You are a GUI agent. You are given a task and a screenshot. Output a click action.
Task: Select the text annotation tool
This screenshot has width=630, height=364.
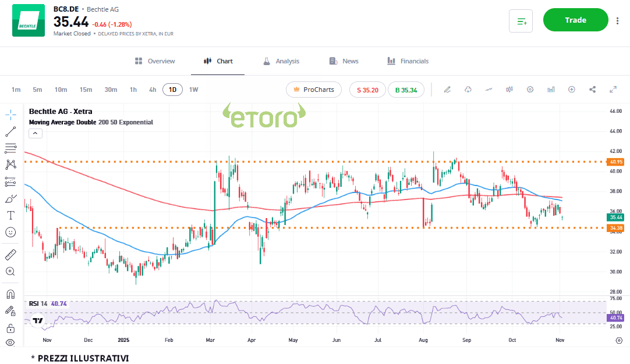(x=10, y=215)
